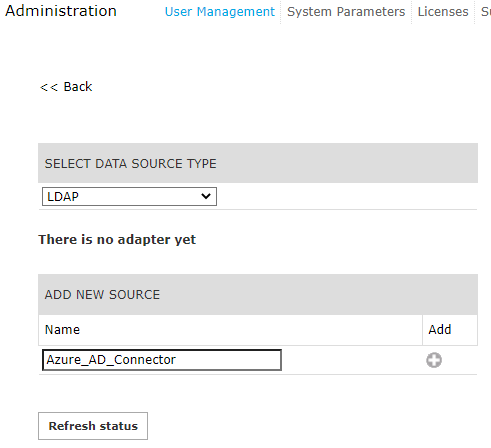This screenshot has height=448, width=491.
Task: Go to the Licenses tab
Action: click(x=443, y=12)
